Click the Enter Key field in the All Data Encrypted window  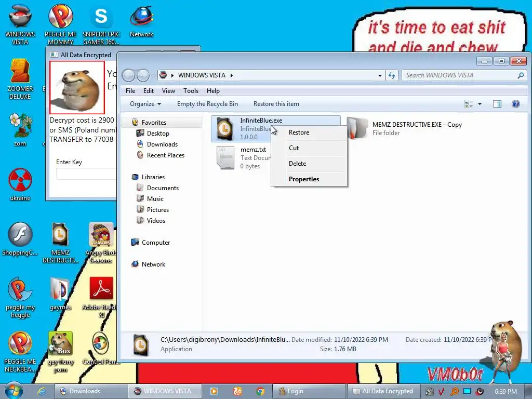tap(86, 174)
